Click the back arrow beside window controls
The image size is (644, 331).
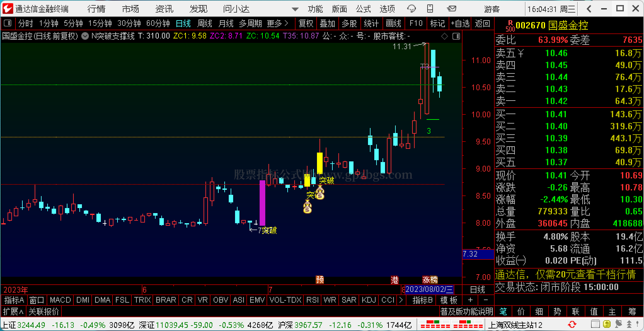pyautogui.click(x=589, y=9)
